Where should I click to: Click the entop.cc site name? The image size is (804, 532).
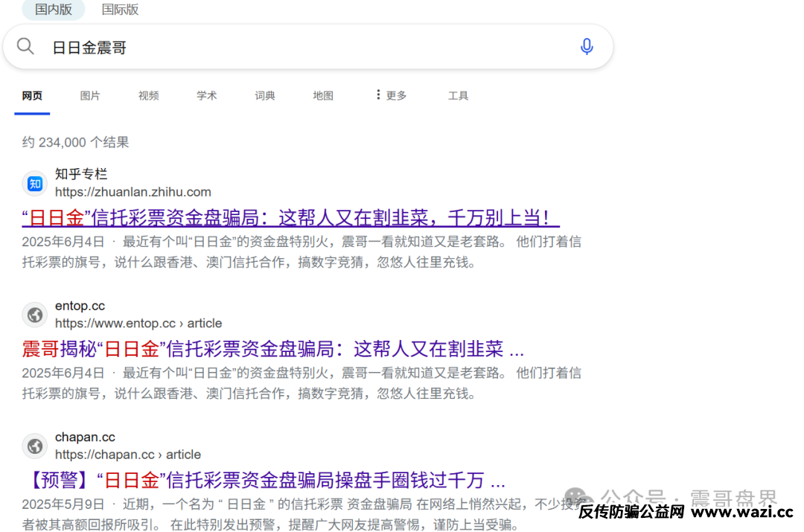pos(80,306)
